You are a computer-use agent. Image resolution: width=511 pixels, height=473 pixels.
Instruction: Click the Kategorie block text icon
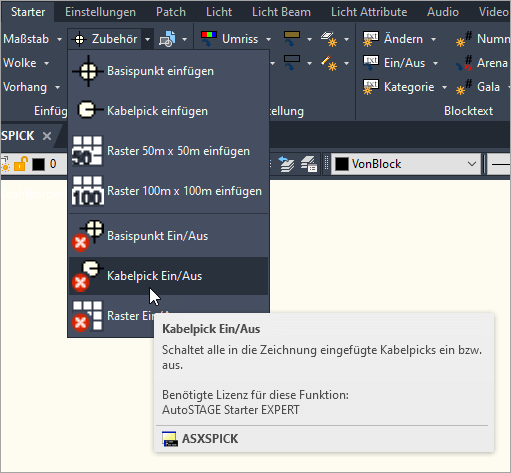coord(371,87)
